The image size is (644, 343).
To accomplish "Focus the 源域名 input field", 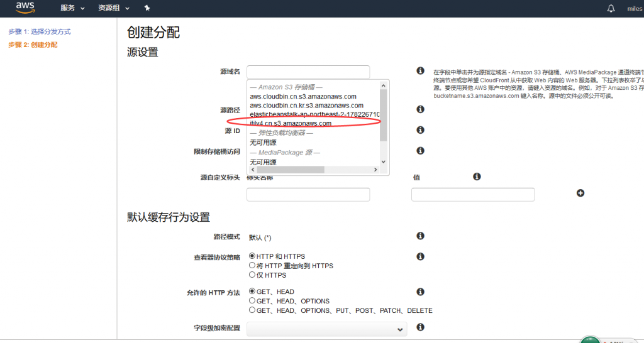I will coord(308,72).
